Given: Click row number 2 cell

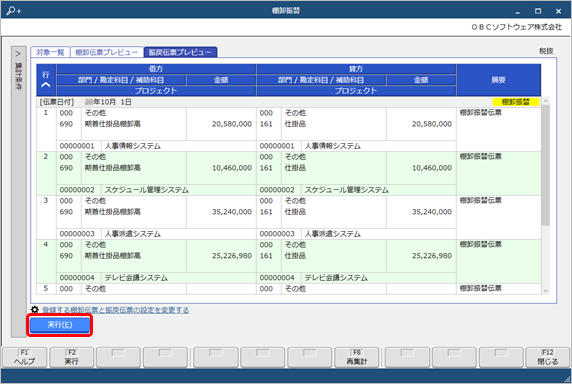Looking at the screenshot, I should 46,174.
